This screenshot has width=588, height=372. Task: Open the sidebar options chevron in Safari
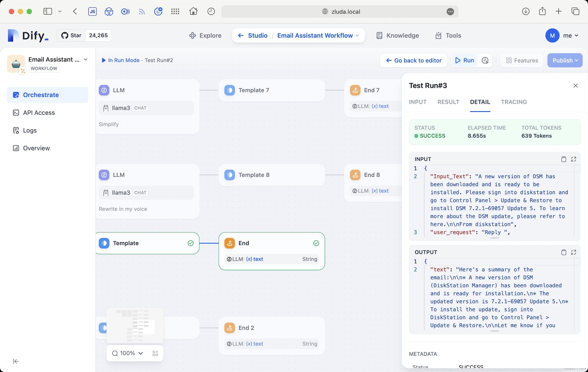(60, 11)
